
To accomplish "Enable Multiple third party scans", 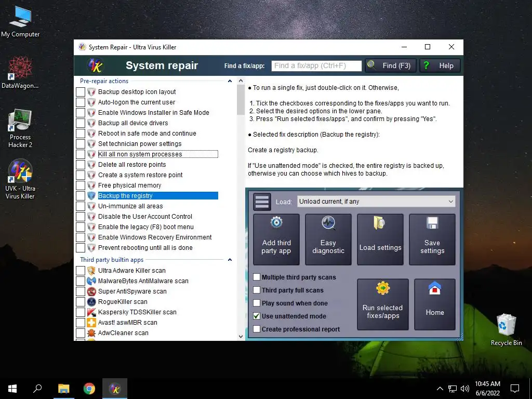I will [x=257, y=277].
